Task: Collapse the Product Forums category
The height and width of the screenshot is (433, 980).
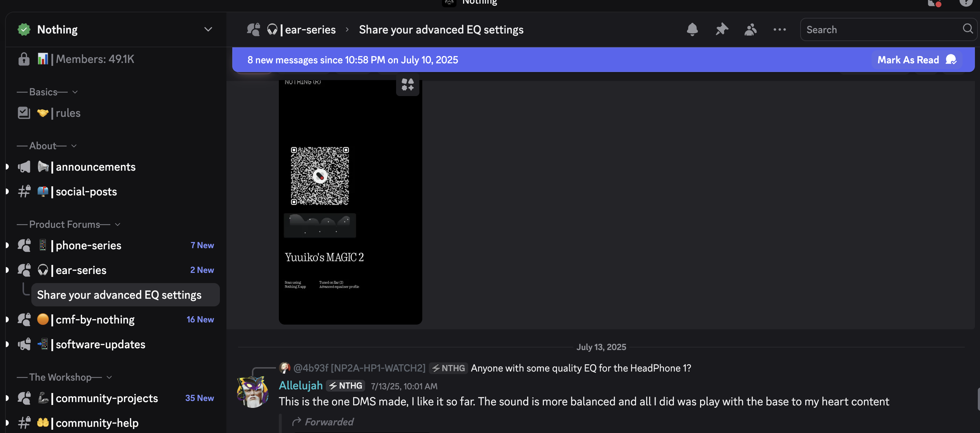Action: tap(69, 224)
